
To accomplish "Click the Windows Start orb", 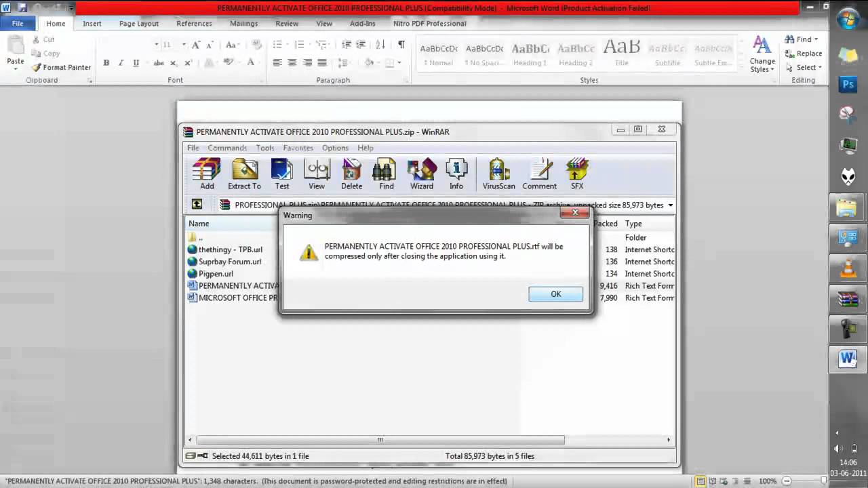I will (x=848, y=19).
